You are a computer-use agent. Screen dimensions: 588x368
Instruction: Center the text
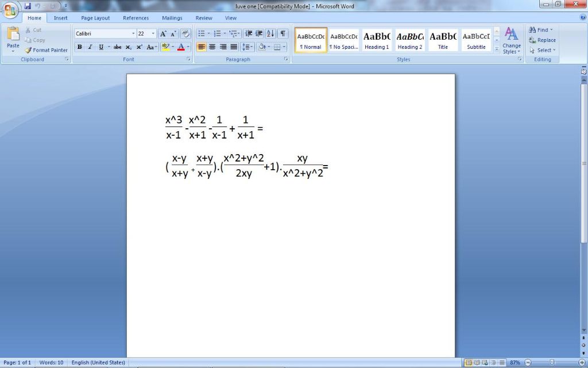coord(212,47)
